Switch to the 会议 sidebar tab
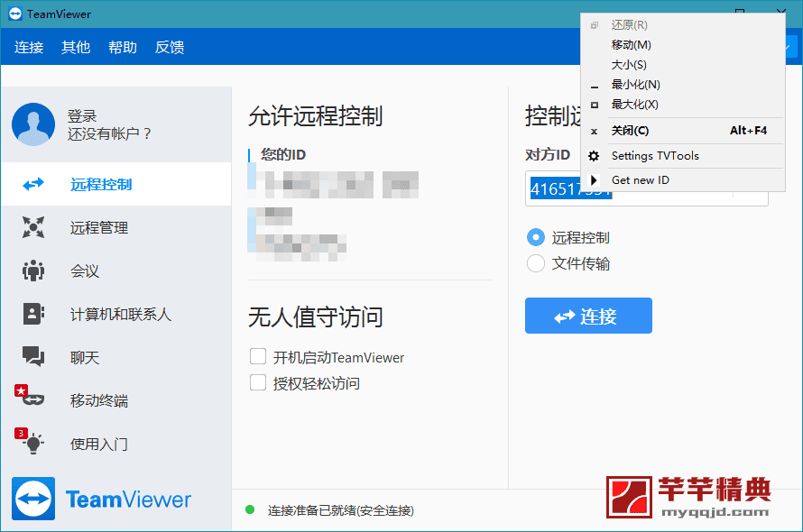The width and height of the screenshot is (803, 532). [116, 271]
